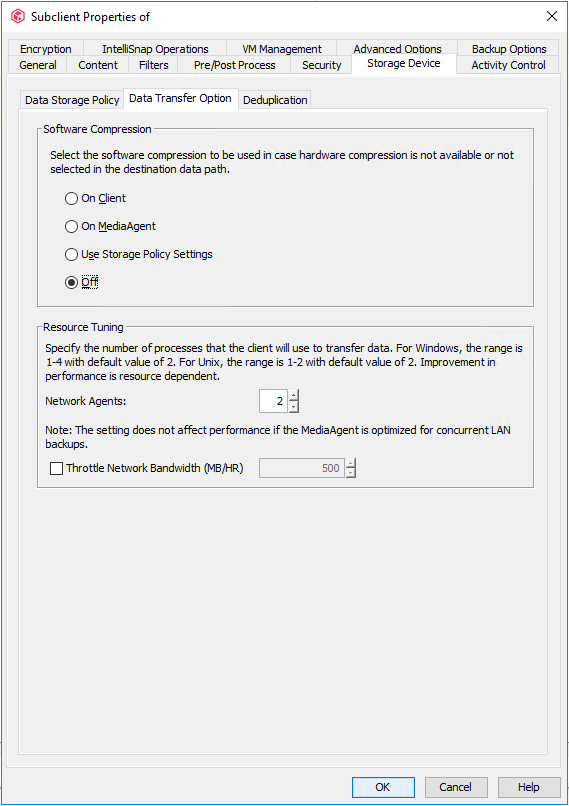Viewport: 569px width, 806px height.
Task: Enable Throttle Network Bandwidth checkbox
Action: pyautogui.click(x=57, y=468)
